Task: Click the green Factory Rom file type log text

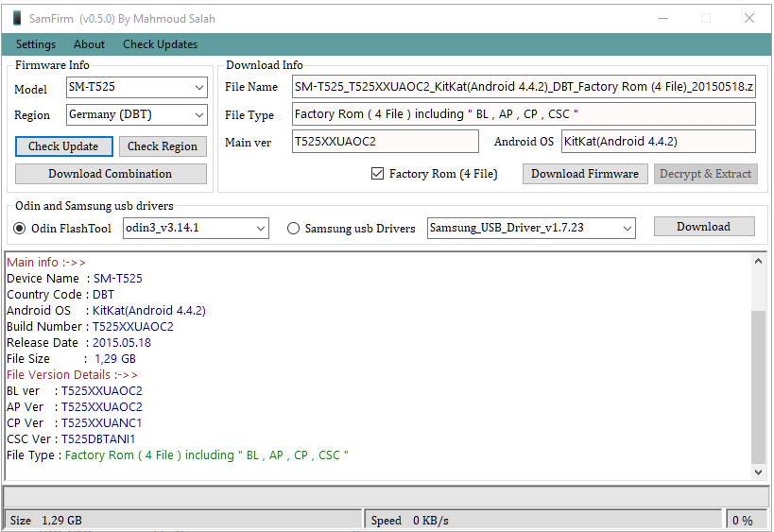Action: coord(207,455)
